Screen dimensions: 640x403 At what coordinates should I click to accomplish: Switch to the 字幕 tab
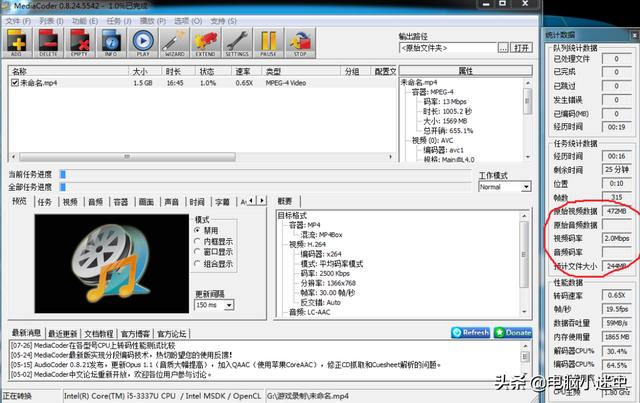click(222, 202)
